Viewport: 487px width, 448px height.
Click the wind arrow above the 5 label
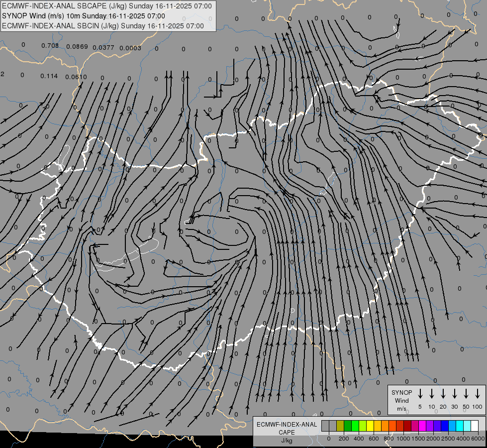pyautogui.click(x=420, y=394)
